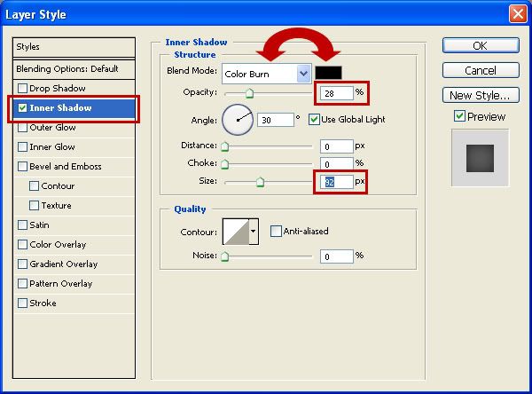Enable the Satin checkbox
Screen dimensions: 532x394
click(22, 225)
